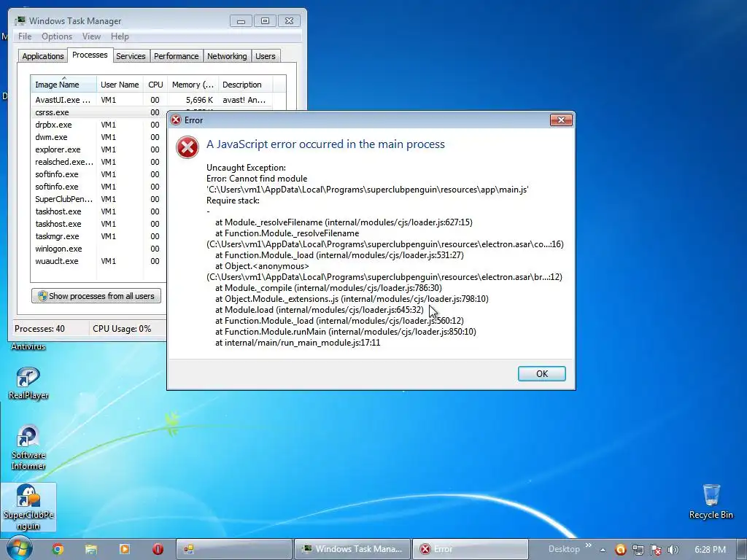Sort processes by CPU column
Image resolution: width=747 pixels, height=560 pixels.
(155, 85)
